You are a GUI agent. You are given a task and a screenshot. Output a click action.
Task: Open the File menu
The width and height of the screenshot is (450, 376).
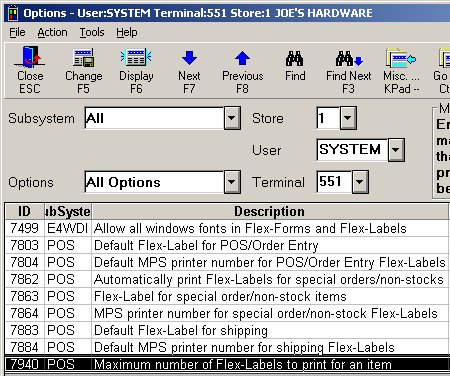(x=17, y=32)
